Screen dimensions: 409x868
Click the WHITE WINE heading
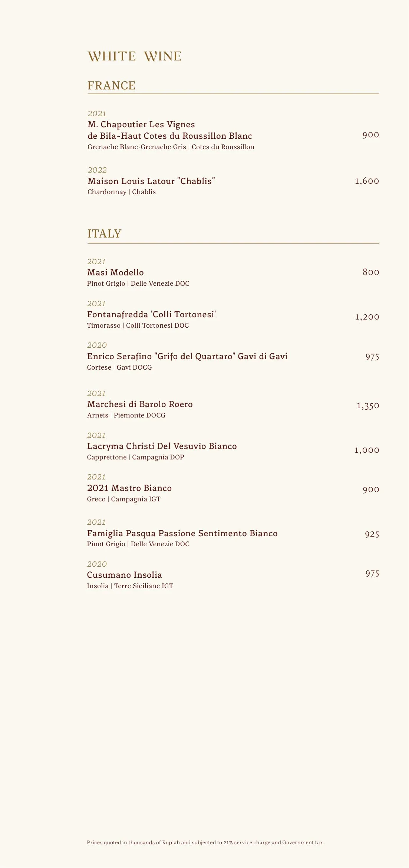(x=135, y=56)
